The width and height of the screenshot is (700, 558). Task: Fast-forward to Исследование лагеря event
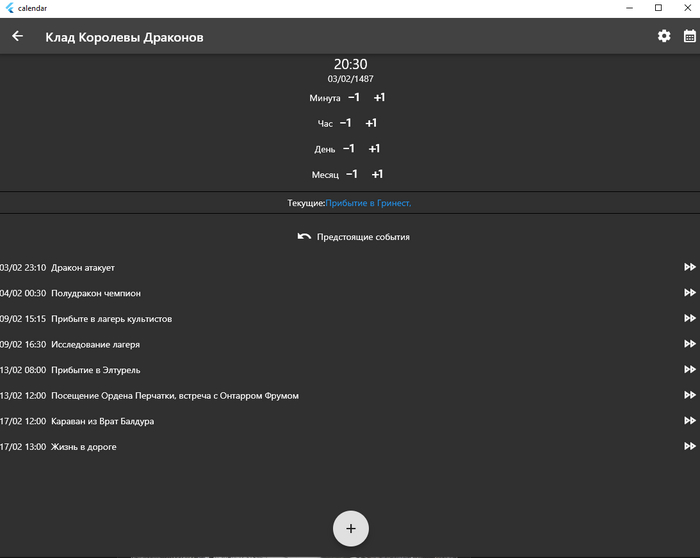[x=690, y=344]
